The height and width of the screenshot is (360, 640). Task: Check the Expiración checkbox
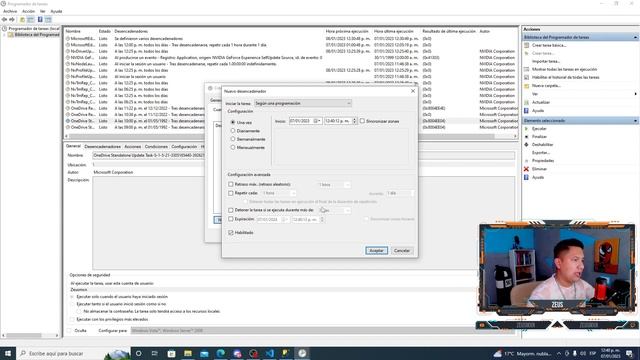(x=231, y=219)
